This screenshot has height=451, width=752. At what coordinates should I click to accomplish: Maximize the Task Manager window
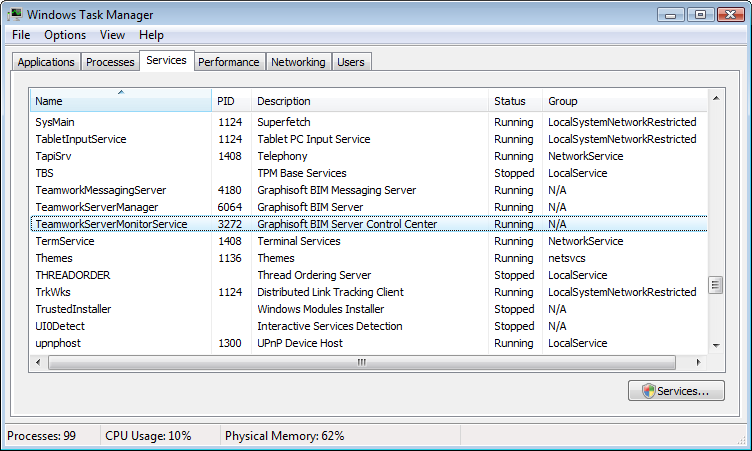700,14
